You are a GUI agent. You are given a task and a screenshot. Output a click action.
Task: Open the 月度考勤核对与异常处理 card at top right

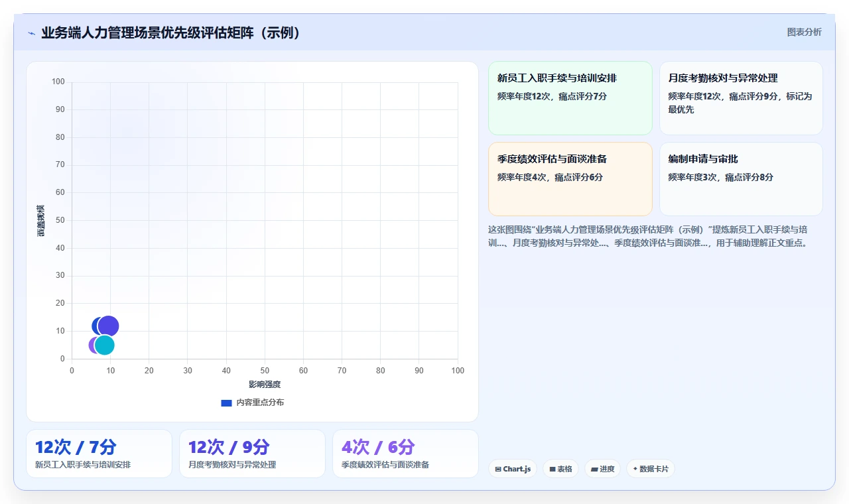(741, 98)
